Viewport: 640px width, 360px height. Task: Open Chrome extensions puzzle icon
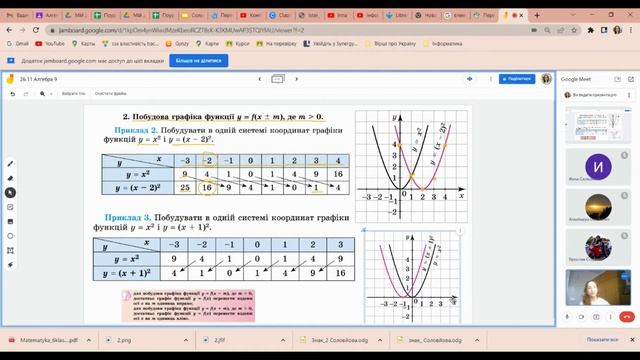coord(591,30)
